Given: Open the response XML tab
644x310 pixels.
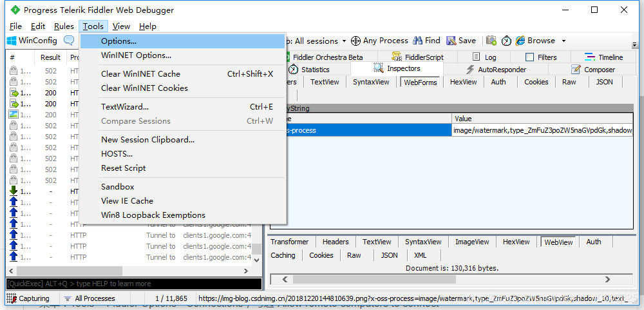Looking at the screenshot, I should tap(420, 255).
